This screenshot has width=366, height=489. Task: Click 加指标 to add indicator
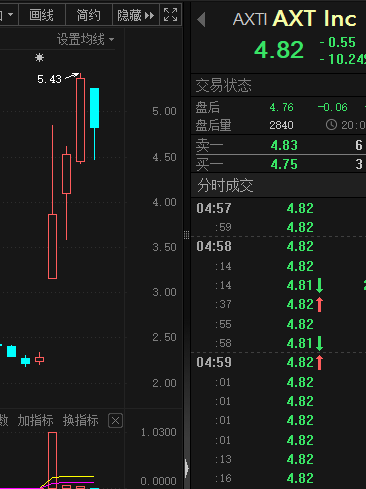coord(35,420)
